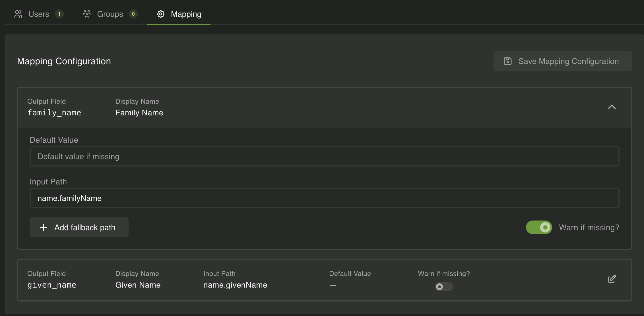Switch to the Users tab
644x316 pixels.
click(x=39, y=14)
